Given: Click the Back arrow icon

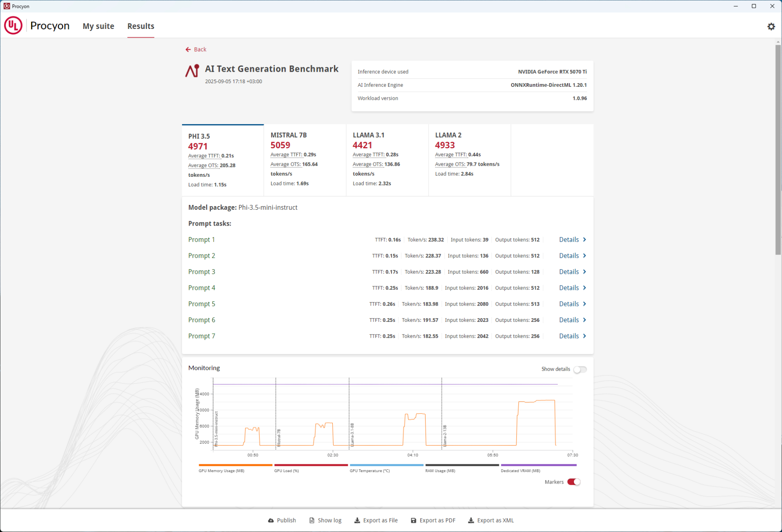Looking at the screenshot, I should [x=188, y=49].
